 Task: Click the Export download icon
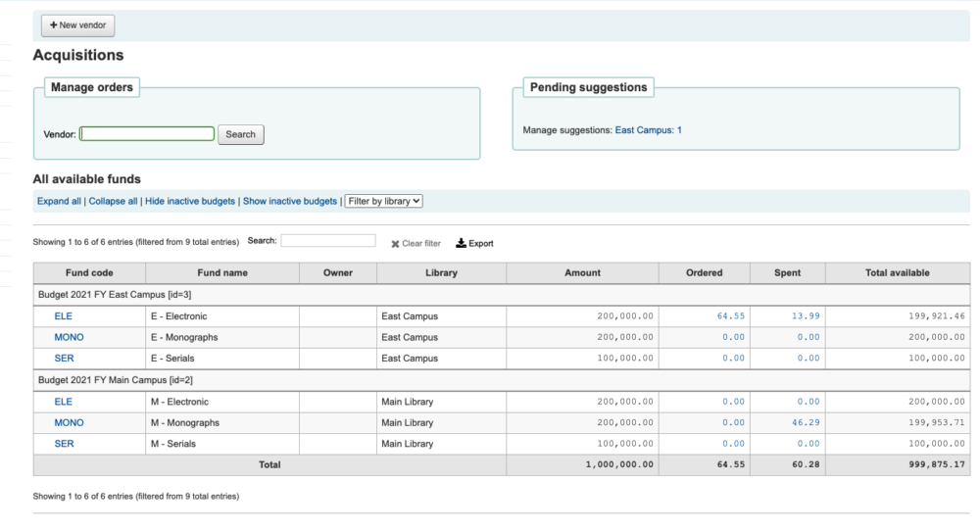click(462, 243)
